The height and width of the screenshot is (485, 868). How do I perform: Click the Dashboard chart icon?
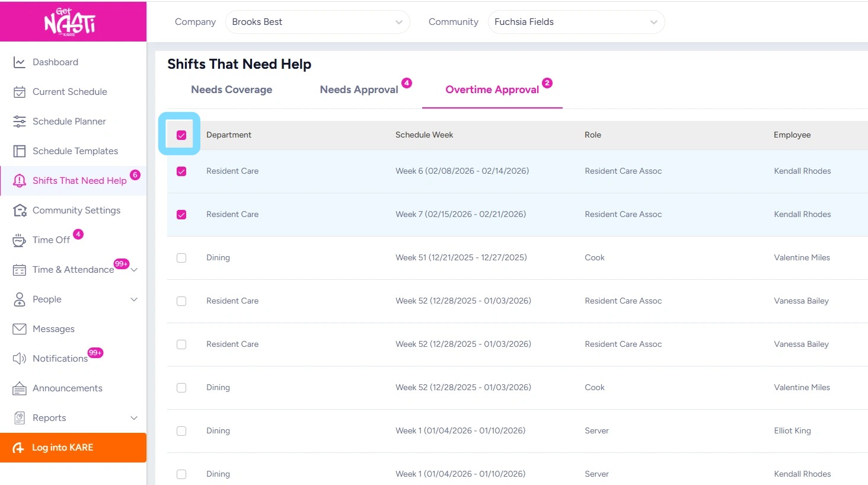point(20,62)
